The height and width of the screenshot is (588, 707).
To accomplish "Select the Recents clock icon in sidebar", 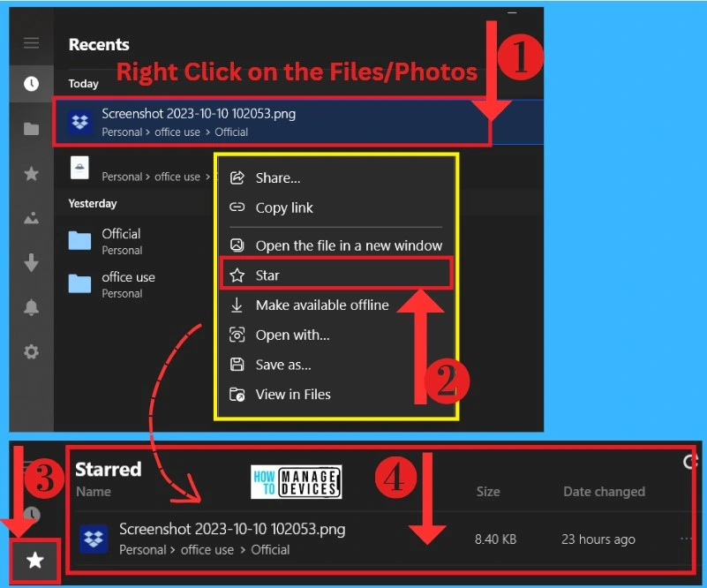I will click(x=31, y=83).
